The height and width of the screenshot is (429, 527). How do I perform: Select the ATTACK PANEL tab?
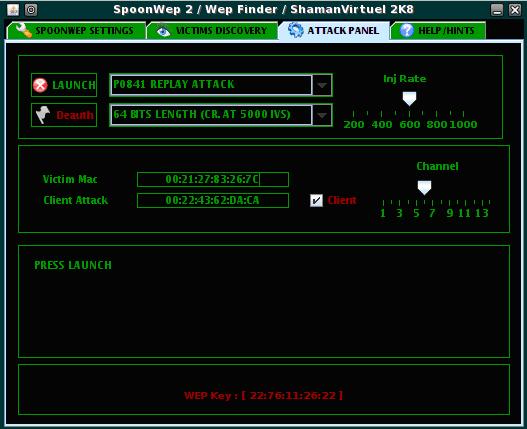pyautogui.click(x=334, y=31)
